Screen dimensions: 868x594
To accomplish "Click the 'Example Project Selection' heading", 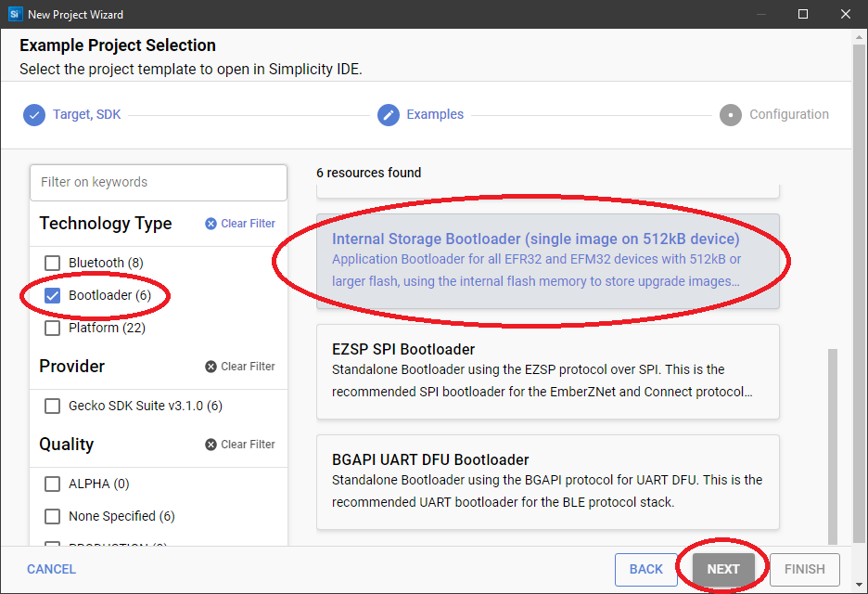I will tap(118, 45).
